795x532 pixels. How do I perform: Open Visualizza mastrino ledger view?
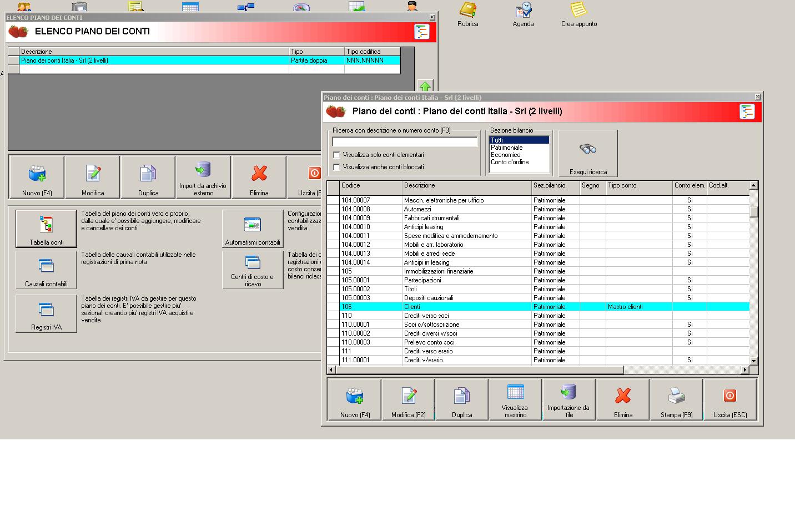point(515,399)
